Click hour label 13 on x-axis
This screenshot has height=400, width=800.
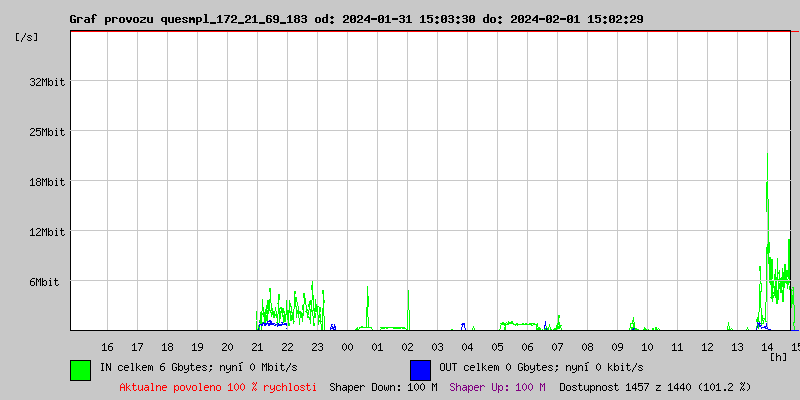point(737,347)
